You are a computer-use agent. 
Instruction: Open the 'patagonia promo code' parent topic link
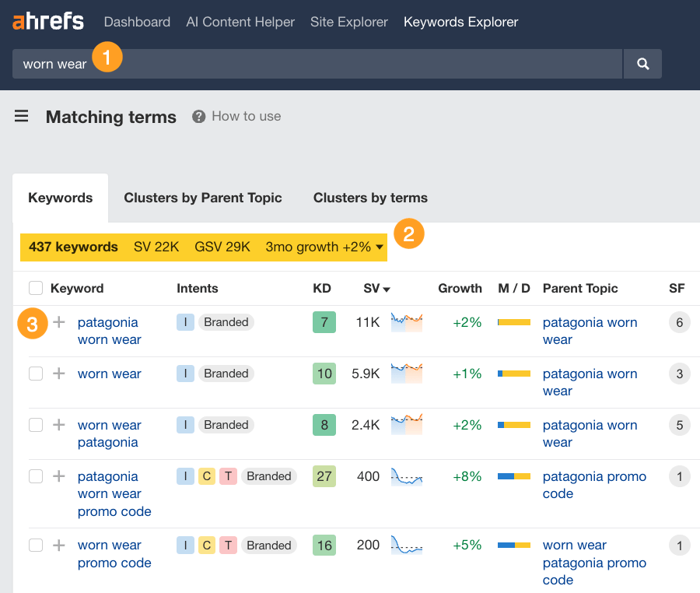coord(594,486)
